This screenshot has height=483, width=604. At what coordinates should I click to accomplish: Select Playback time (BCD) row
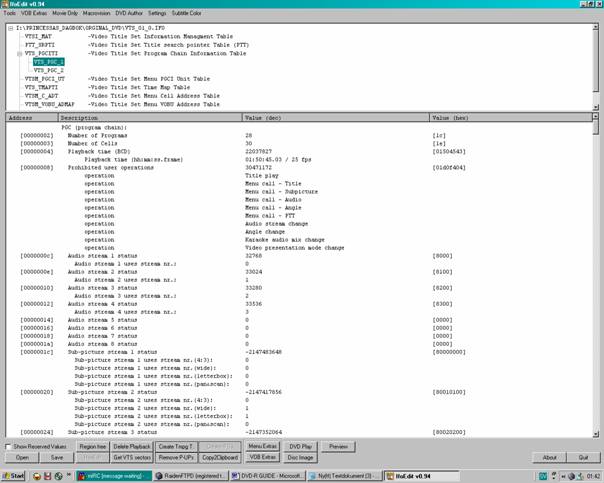[x=299, y=152]
